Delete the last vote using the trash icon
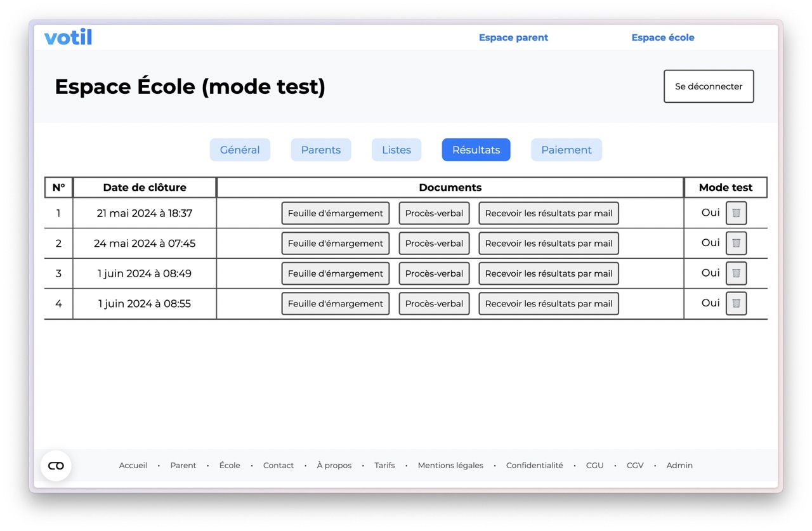The height and width of the screenshot is (531, 812). pos(736,303)
